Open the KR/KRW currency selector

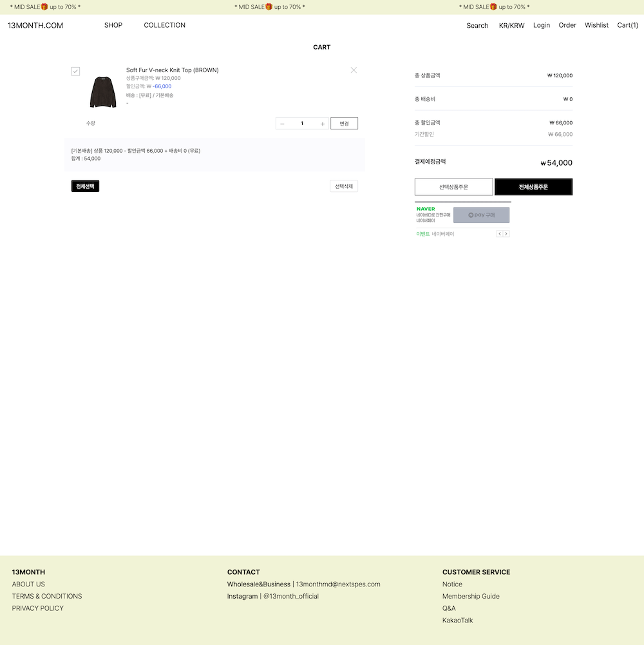click(x=511, y=26)
